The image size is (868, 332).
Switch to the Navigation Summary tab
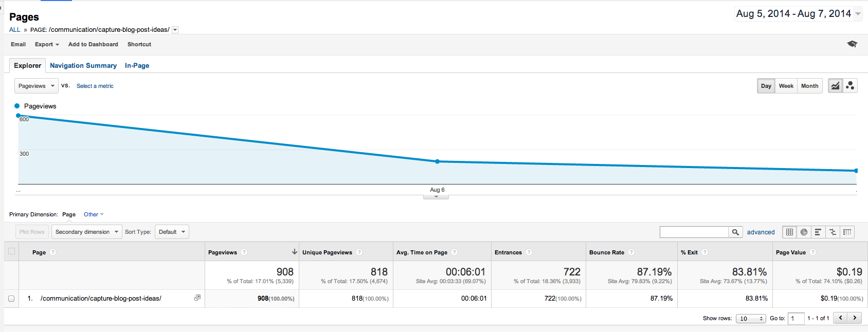pos(83,66)
